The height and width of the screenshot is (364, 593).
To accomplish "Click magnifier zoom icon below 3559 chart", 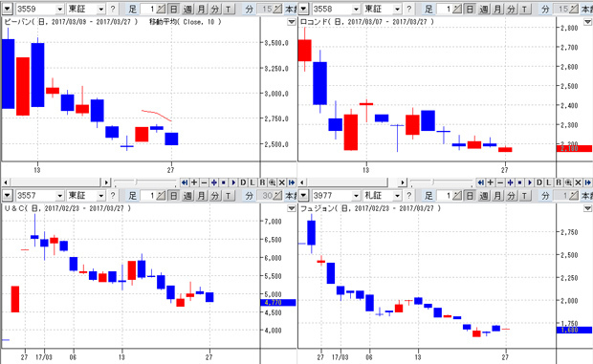I will coord(272,182).
